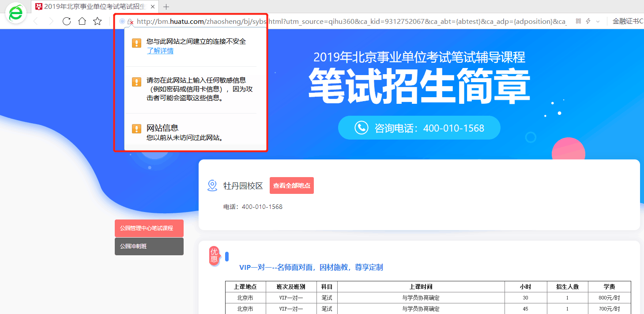Click the 360 browser logo icon
Image resolution: width=644 pixels, height=314 pixels.
tap(16, 14)
